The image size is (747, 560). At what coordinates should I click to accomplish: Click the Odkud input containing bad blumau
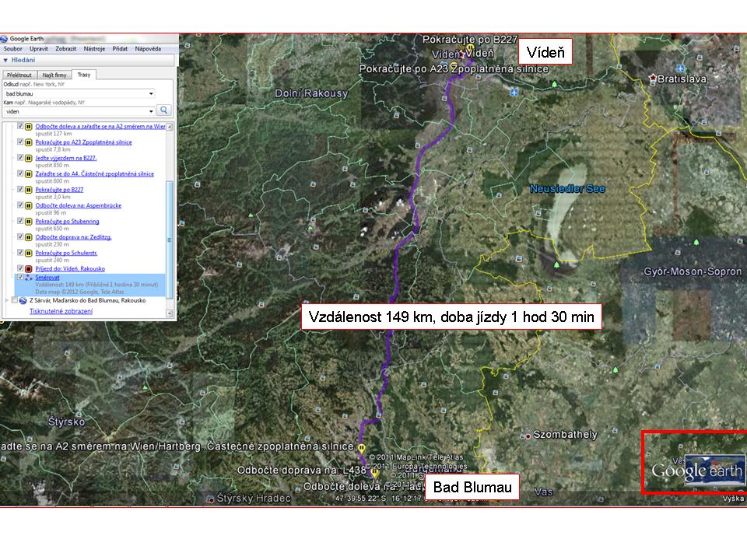pos(79,94)
